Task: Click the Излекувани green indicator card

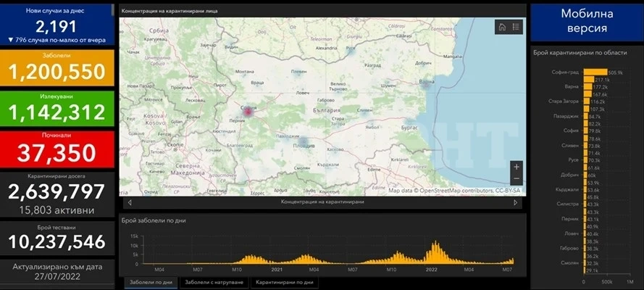Action: click(57, 109)
